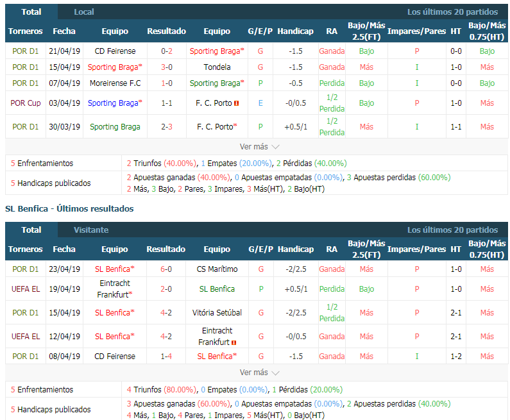
Task: Click the red card icon next to Eintracht Frankfurt
Action: point(234,342)
